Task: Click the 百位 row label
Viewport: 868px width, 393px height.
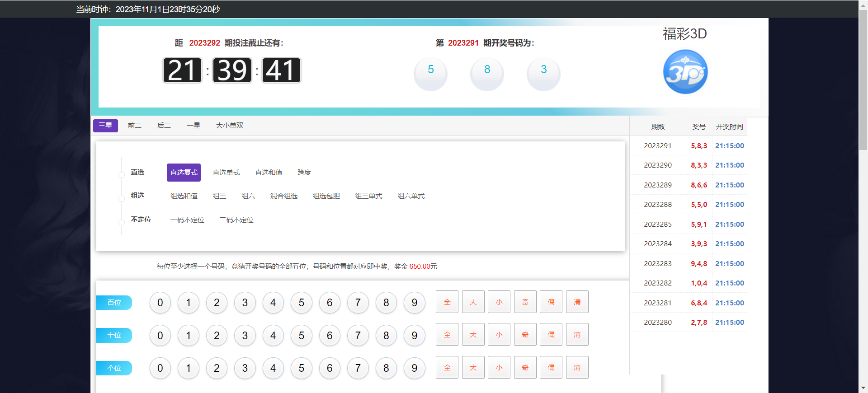Action: point(114,303)
